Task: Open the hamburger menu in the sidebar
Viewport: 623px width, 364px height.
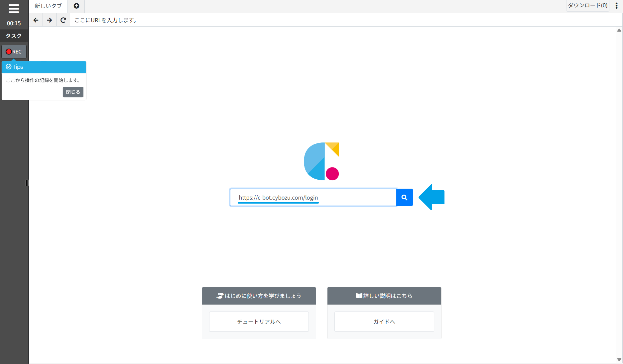Action: pos(14,9)
